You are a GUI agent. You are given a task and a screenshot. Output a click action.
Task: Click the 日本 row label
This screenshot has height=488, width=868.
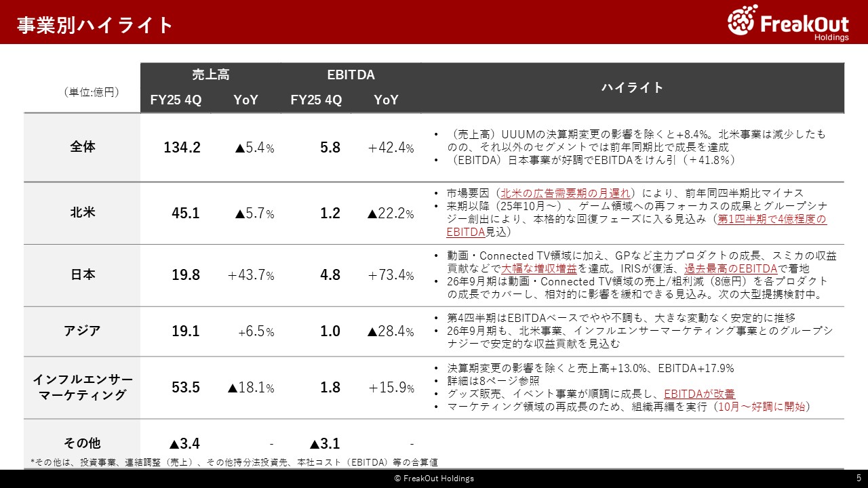click(83, 274)
